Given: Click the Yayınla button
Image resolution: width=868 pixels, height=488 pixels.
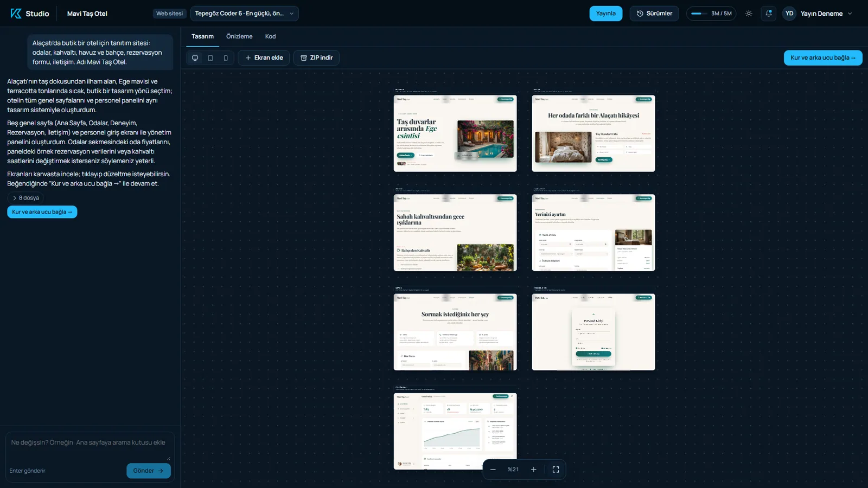Looking at the screenshot, I should [606, 14].
